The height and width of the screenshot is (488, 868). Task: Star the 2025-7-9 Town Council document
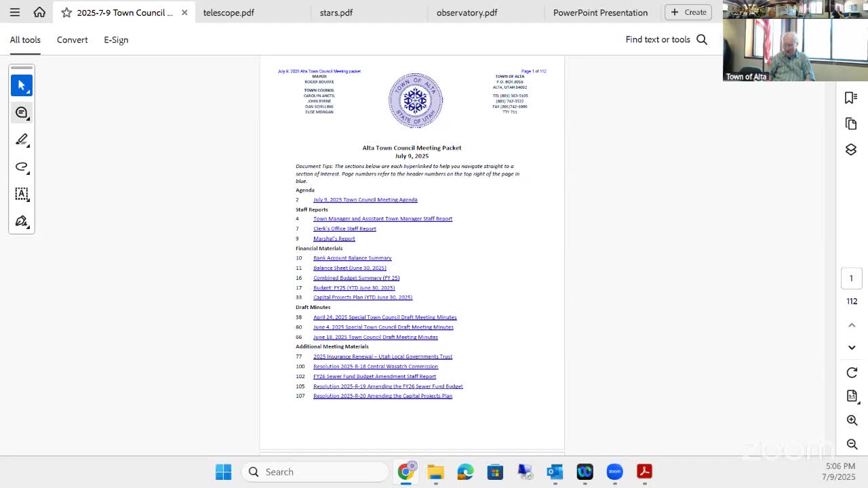(66, 12)
